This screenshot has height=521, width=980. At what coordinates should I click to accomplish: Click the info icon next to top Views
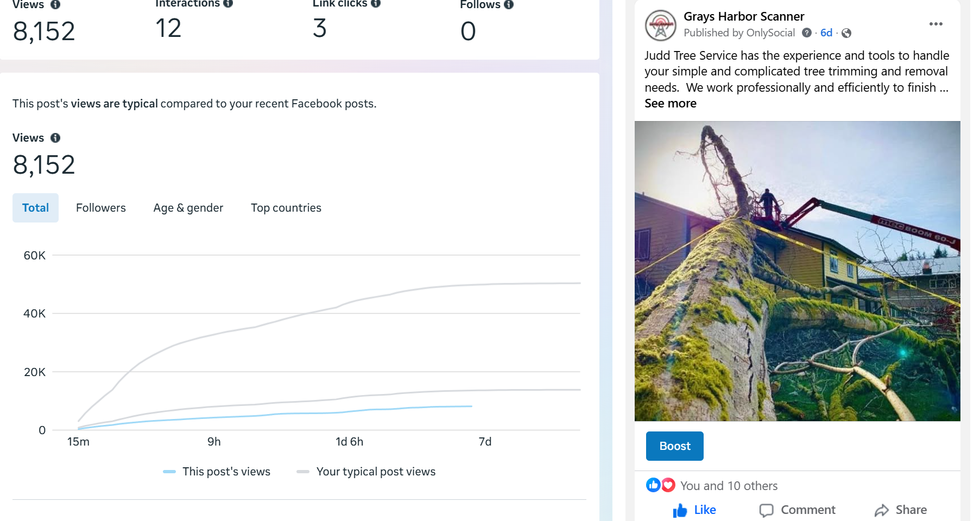coord(55,5)
